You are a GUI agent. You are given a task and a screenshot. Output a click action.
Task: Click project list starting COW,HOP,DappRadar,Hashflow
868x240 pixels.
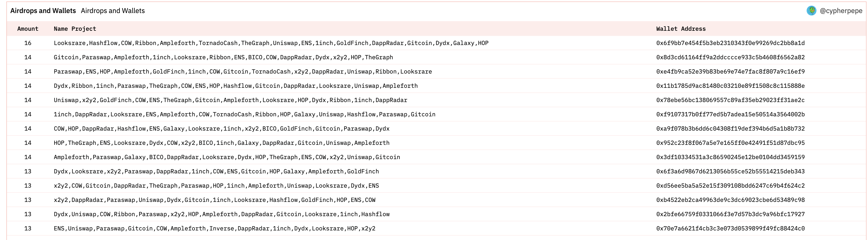tap(221, 129)
